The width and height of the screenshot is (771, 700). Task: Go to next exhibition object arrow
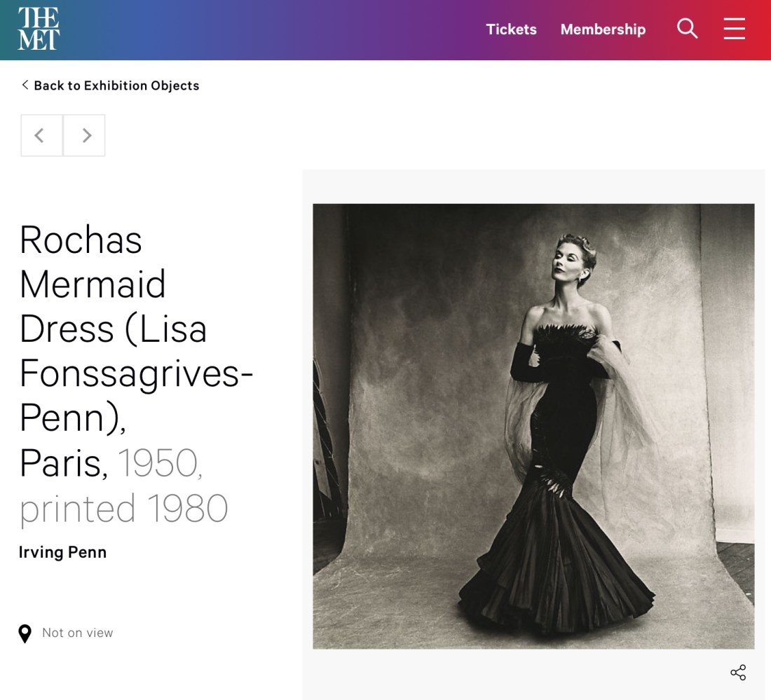(85, 135)
